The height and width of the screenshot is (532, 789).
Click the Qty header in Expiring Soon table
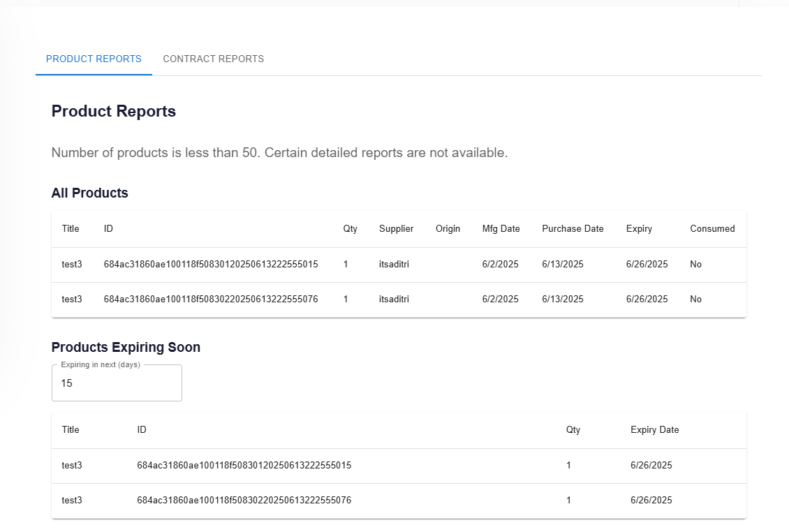[573, 430]
